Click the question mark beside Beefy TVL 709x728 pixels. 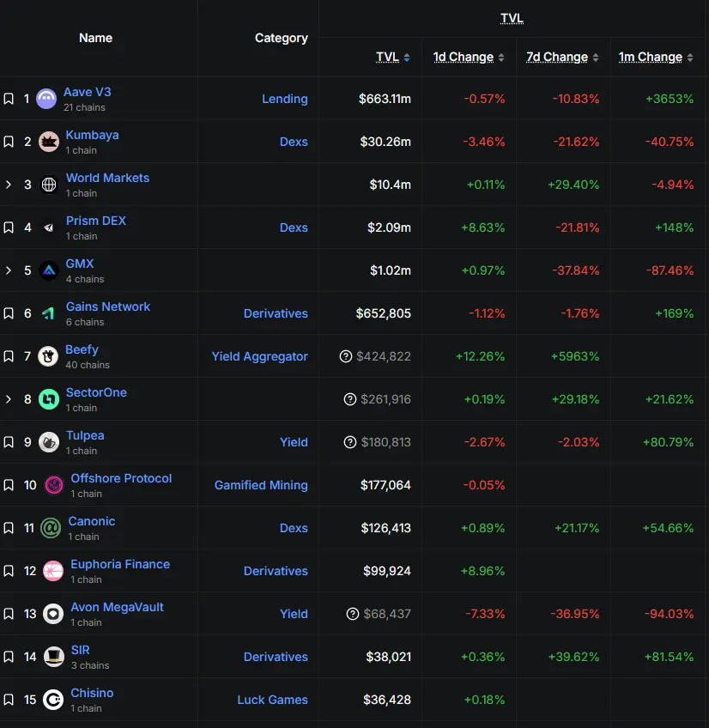pyautogui.click(x=346, y=356)
